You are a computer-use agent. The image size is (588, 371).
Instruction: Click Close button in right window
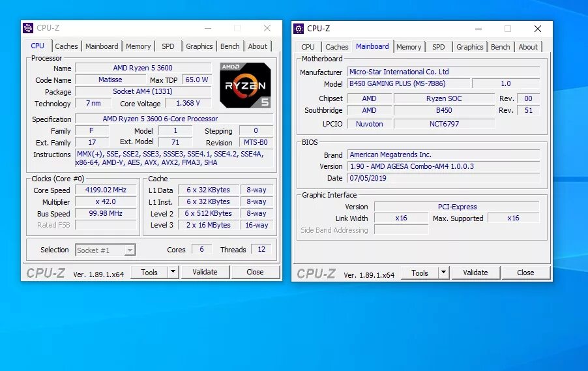tap(526, 273)
